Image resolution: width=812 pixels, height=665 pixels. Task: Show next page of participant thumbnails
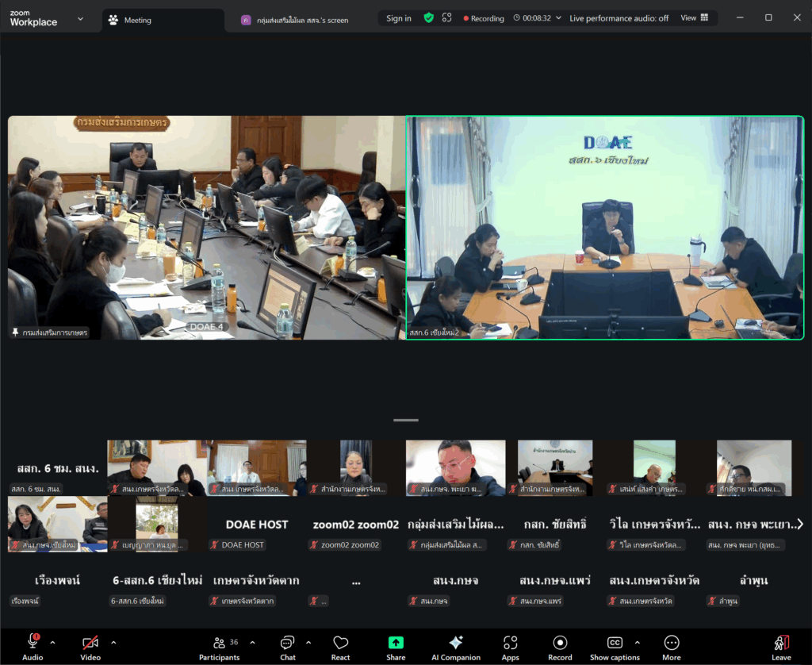point(800,524)
